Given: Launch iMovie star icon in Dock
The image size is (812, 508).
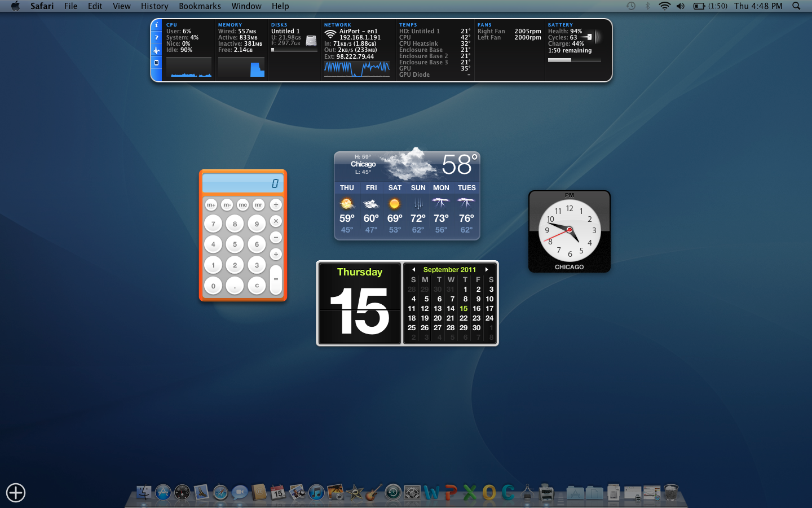Looking at the screenshot, I should click(355, 493).
